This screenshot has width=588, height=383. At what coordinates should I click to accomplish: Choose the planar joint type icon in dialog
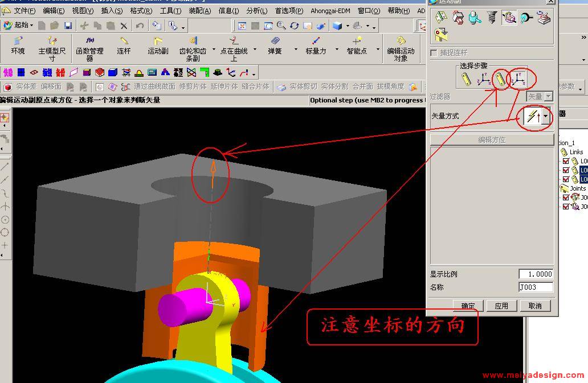pyautogui.click(x=544, y=17)
